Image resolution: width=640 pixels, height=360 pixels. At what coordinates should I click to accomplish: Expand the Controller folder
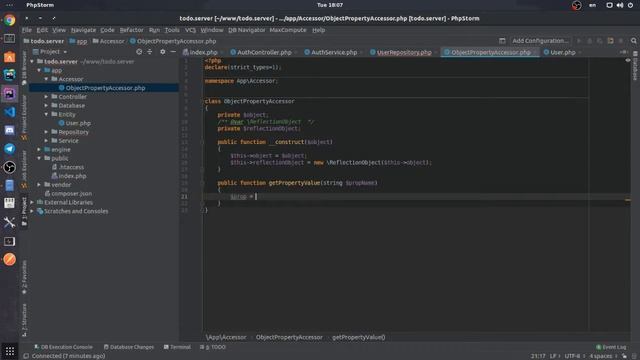[x=46, y=97]
